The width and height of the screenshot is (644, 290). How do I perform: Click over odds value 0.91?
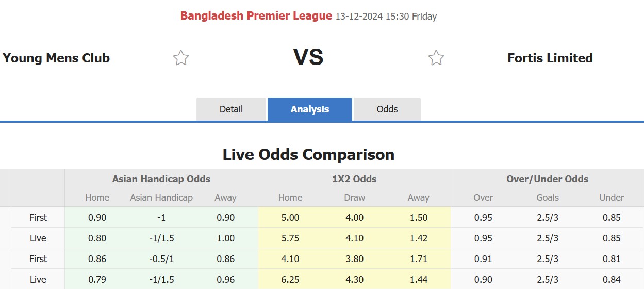pyautogui.click(x=483, y=259)
